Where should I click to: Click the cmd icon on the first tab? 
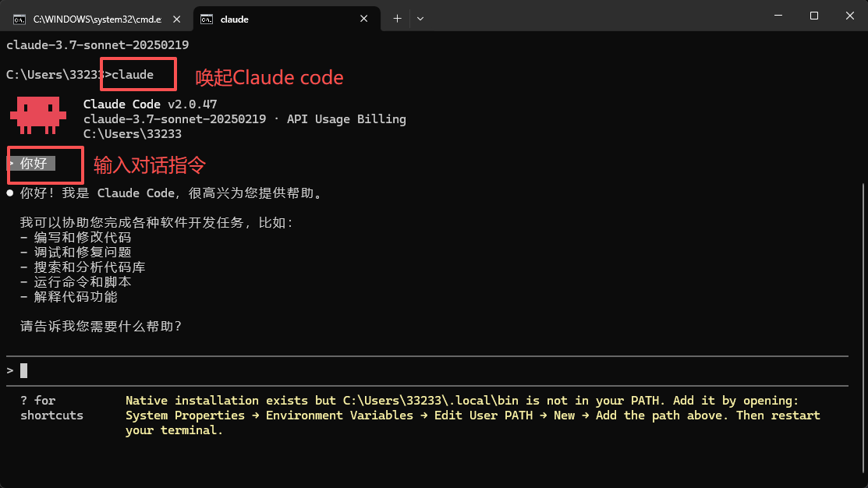(x=19, y=18)
